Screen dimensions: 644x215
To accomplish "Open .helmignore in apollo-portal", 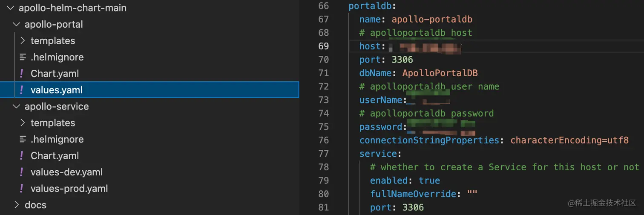I will coord(57,57).
